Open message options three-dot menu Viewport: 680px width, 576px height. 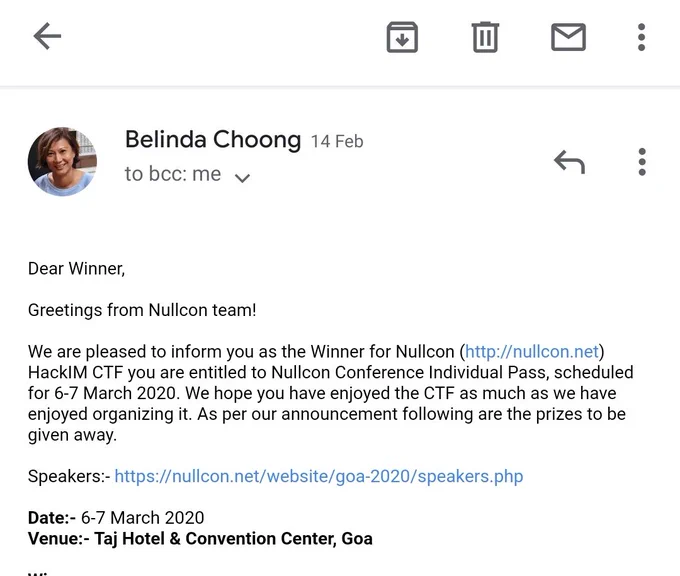[x=642, y=162]
